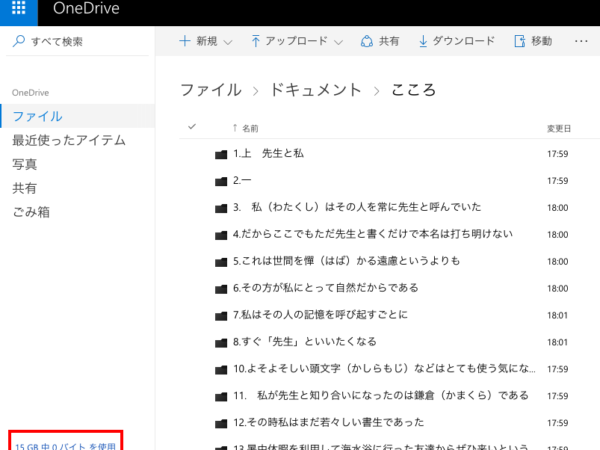This screenshot has height=450, width=600.
Task: Go to ファイル in the breadcrumb
Action: tap(211, 90)
